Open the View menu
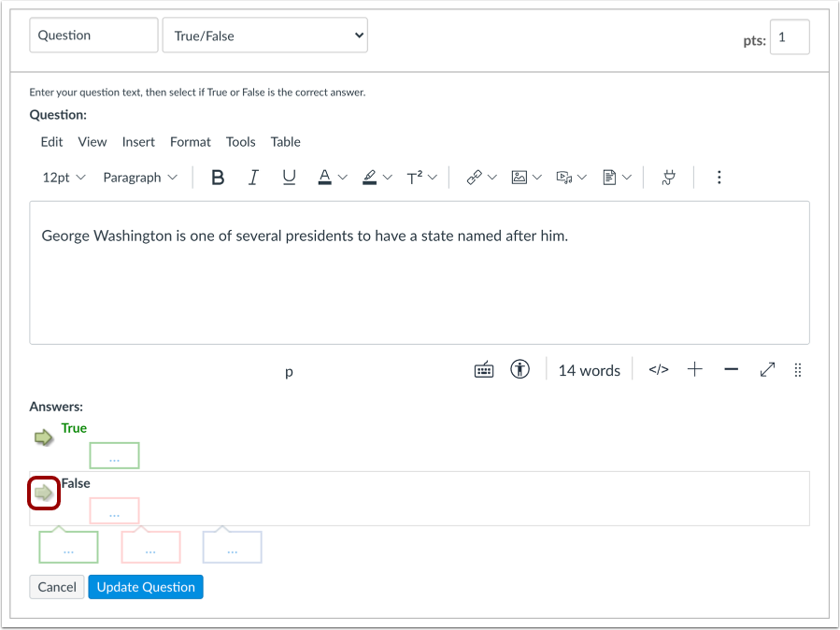The width and height of the screenshot is (840, 630). pos(93,142)
